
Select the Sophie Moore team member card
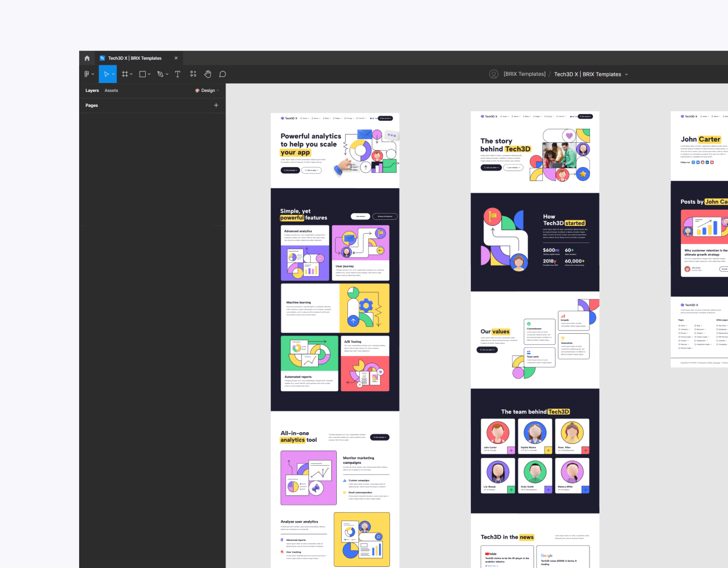[x=535, y=436]
